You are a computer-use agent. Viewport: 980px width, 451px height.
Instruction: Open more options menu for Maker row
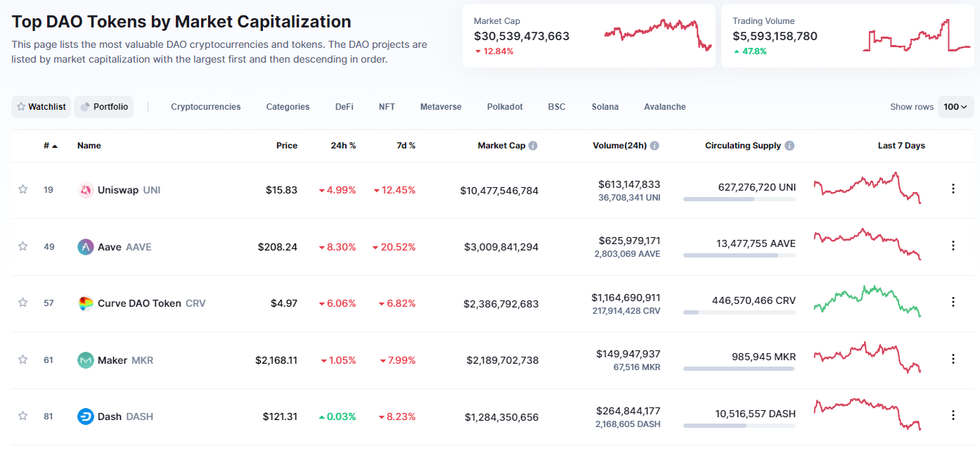pos(953,359)
